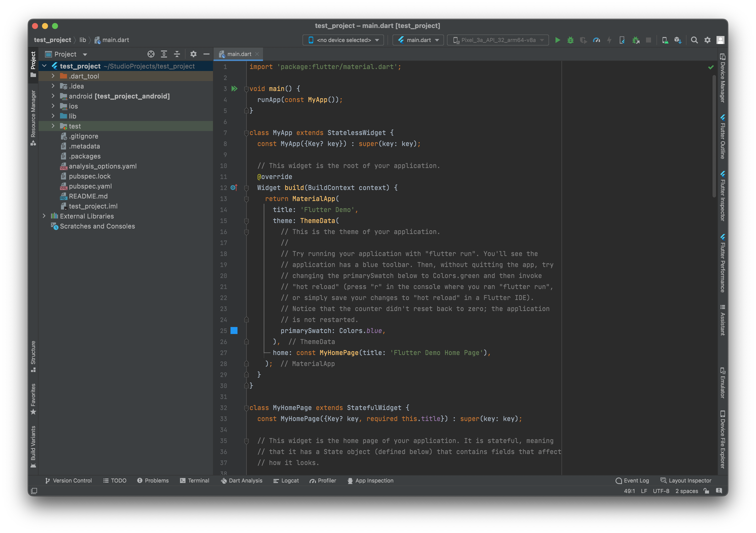Screen dimensions: 756x533
Task: Run main.dart with the green play button
Action: [557, 40]
